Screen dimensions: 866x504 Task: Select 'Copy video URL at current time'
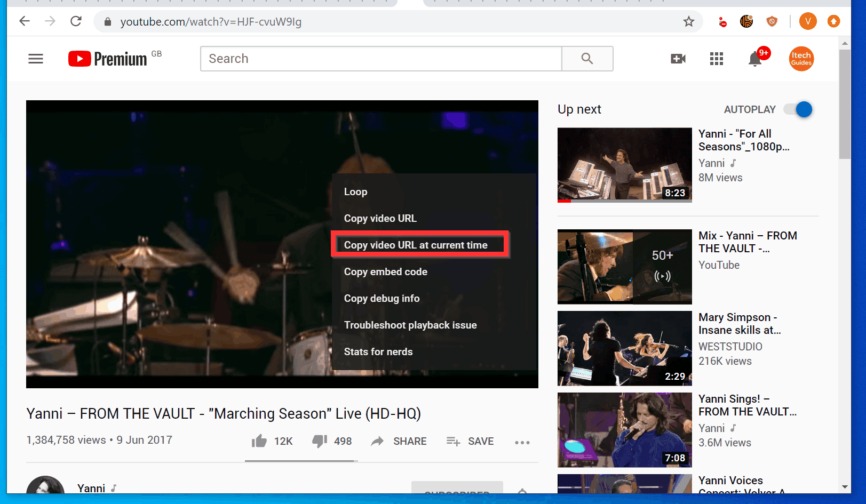click(416, 245)
